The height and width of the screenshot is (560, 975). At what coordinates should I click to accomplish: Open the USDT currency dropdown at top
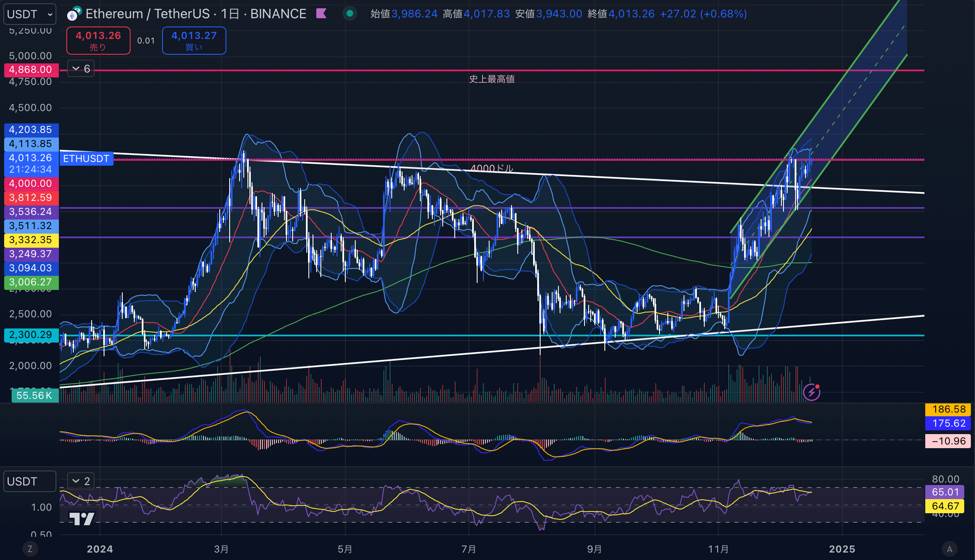[30, 14]
